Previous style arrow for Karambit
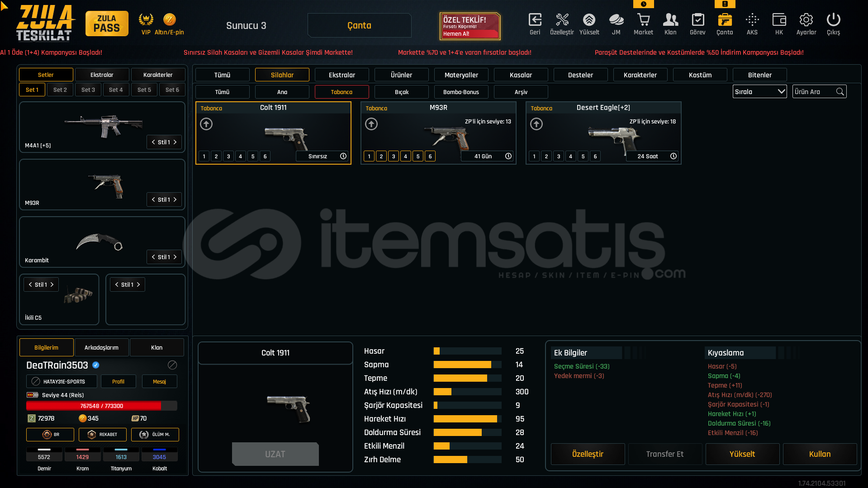868x488 pixels. pyautogui.click(x=153, y=257)
